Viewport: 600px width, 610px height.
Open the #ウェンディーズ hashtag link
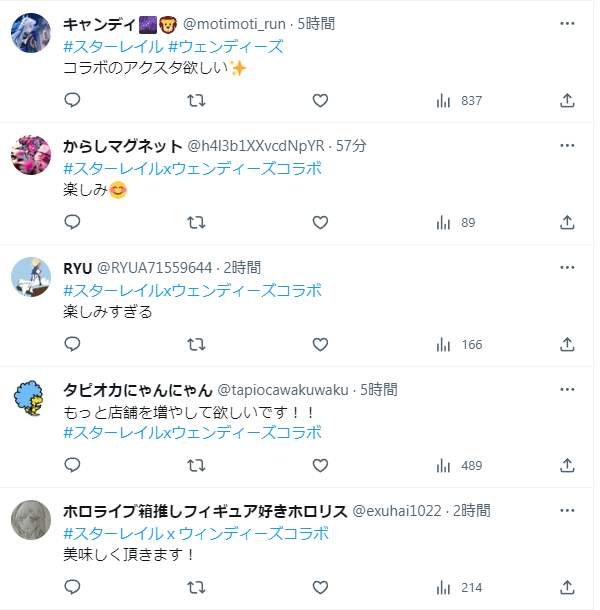(225, 46)
